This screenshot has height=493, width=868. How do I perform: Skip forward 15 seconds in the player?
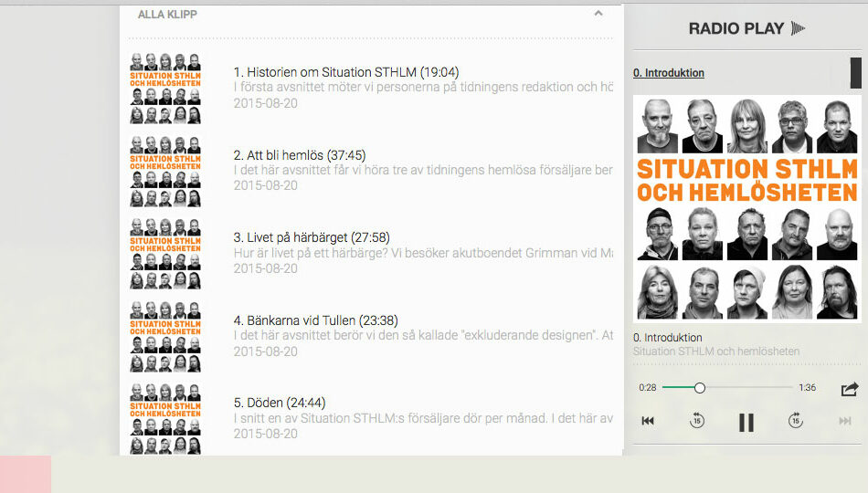pyautogui.click(x=795, y=421)
